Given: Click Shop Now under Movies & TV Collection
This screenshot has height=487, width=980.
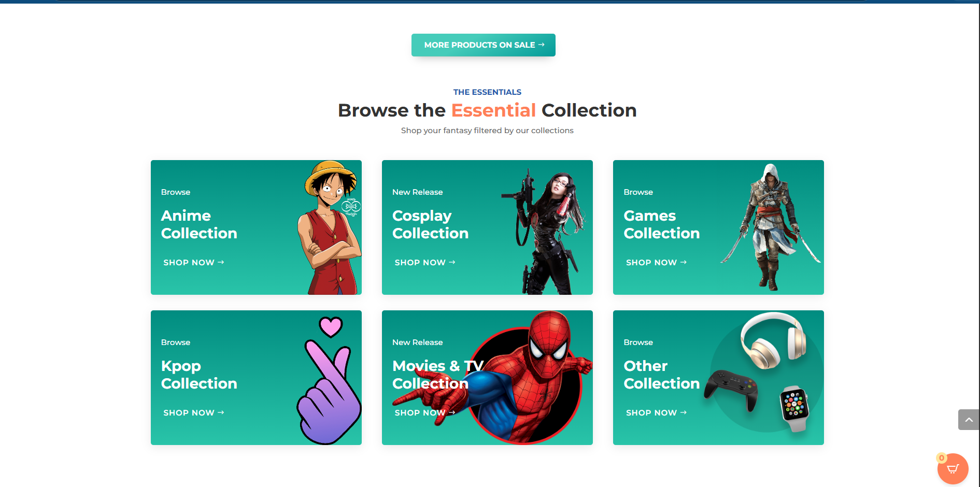Looking at the screenshot, I should 425,413.
